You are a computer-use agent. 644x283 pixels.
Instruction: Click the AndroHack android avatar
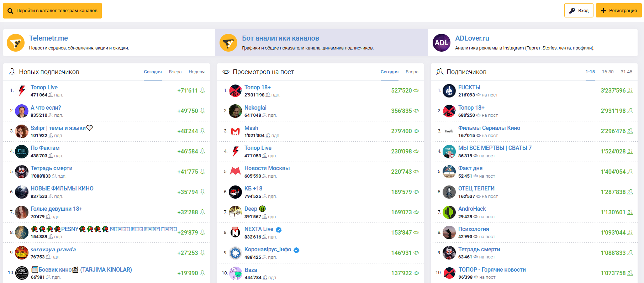(x=449, y=212)
